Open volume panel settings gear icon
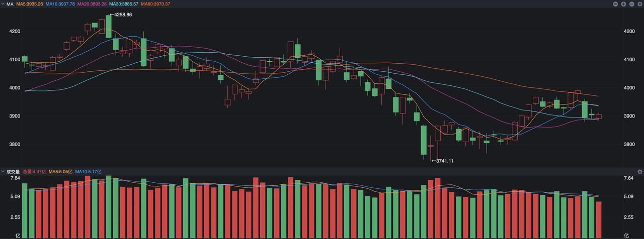This screenshot has width=644, height=239. [640, 172]
